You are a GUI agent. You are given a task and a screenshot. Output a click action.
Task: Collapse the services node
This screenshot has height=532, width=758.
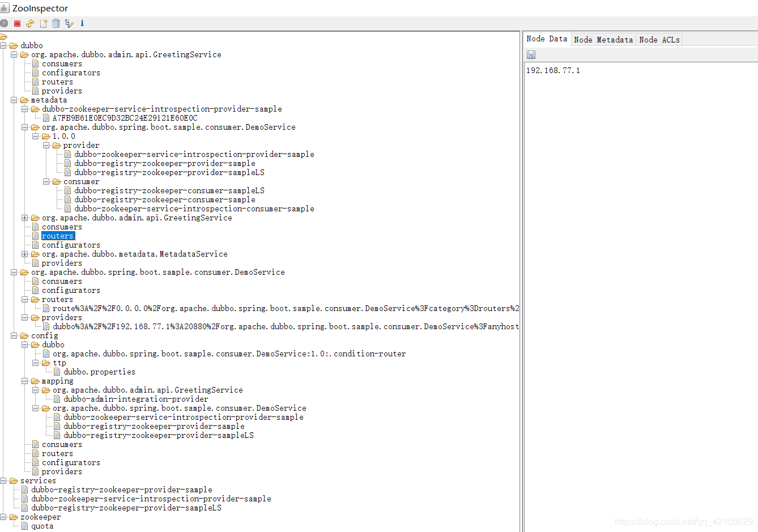3,480
